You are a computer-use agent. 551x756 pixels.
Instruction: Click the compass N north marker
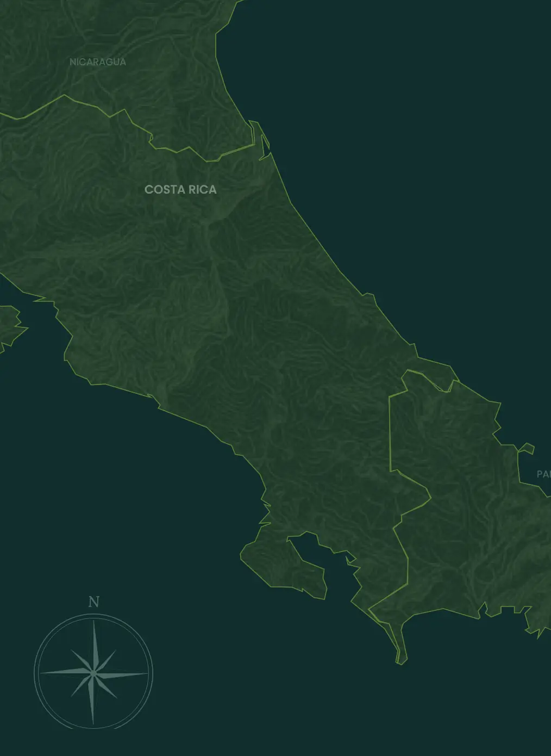tap(93, 602)
